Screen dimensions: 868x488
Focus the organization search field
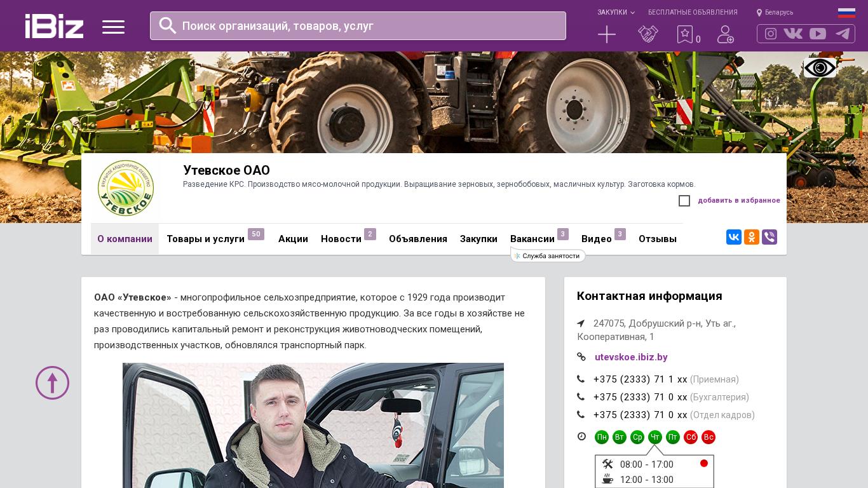(x=358, y=25)
